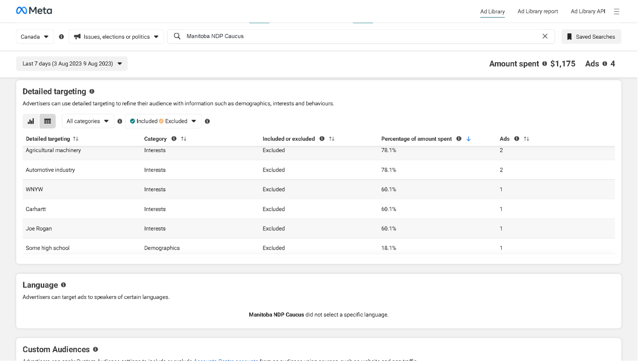Click info icon beside Included Excluded filter
Viewport: 644px width, 364px height.
(207, 121)
